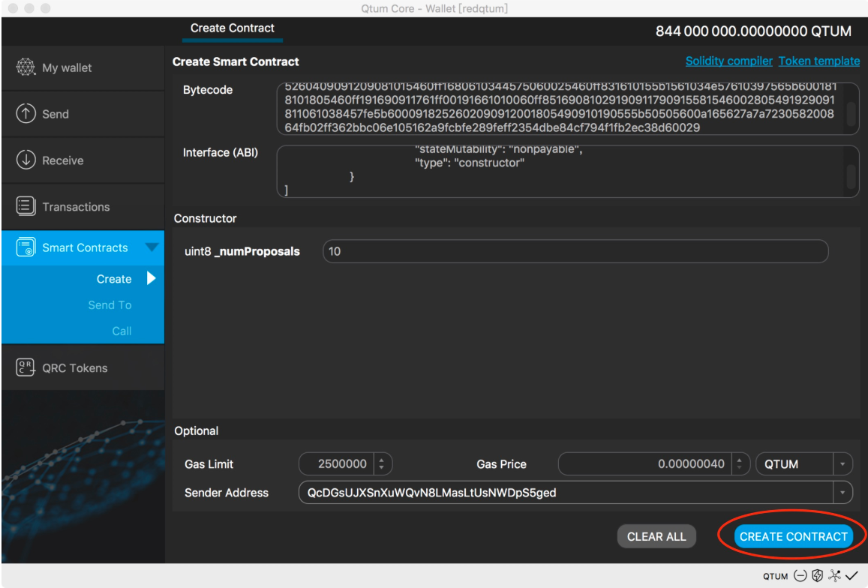Click the sync checkmark icon in status bar
This screenshot has height=588, width=868.
pyautogui.click(x=851, y=576)
